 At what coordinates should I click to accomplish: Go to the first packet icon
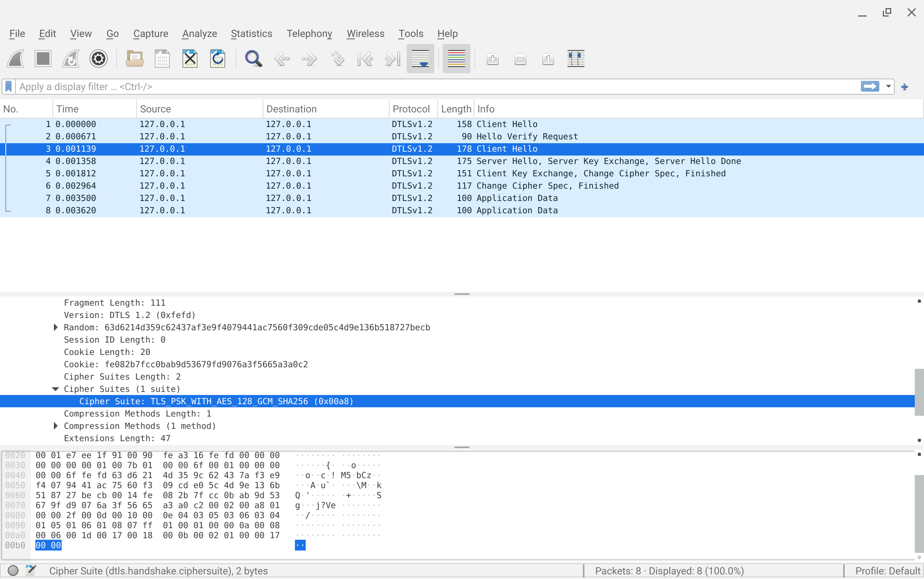click(x=365, y=59)
